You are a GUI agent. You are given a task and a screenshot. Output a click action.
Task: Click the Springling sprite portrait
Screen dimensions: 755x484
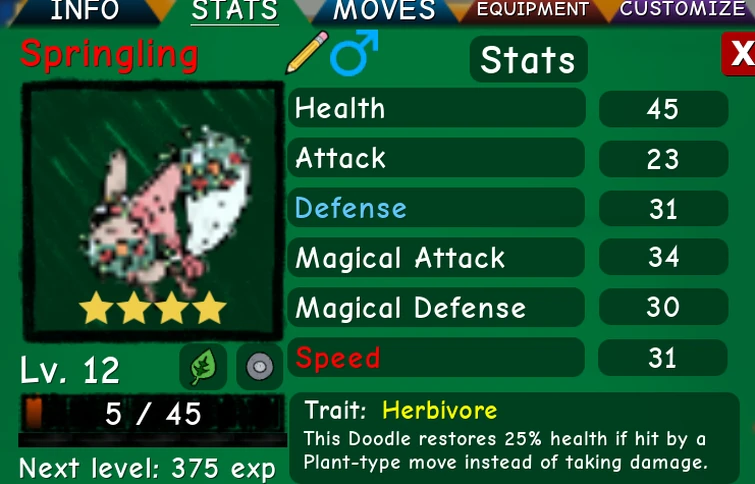153,211
